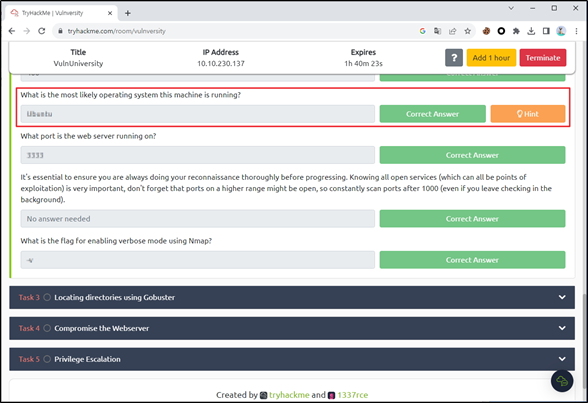
Task: Click the VulnUniversity title text
Action: [x=78, y=64]
